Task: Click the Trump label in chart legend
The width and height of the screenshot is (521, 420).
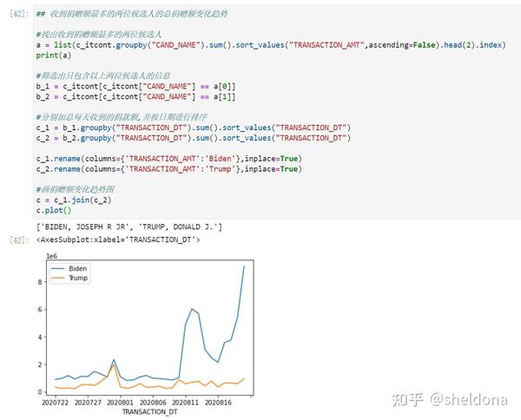Action: [78, 279]
